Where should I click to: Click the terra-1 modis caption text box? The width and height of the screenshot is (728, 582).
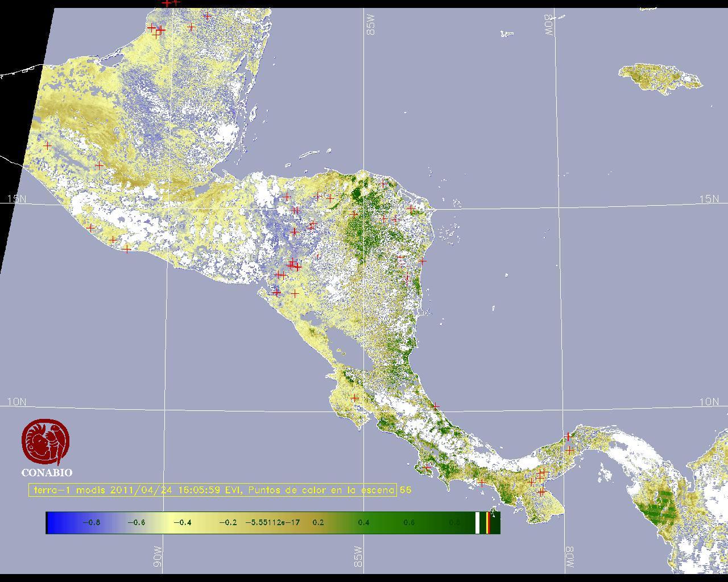click(213, 490)
